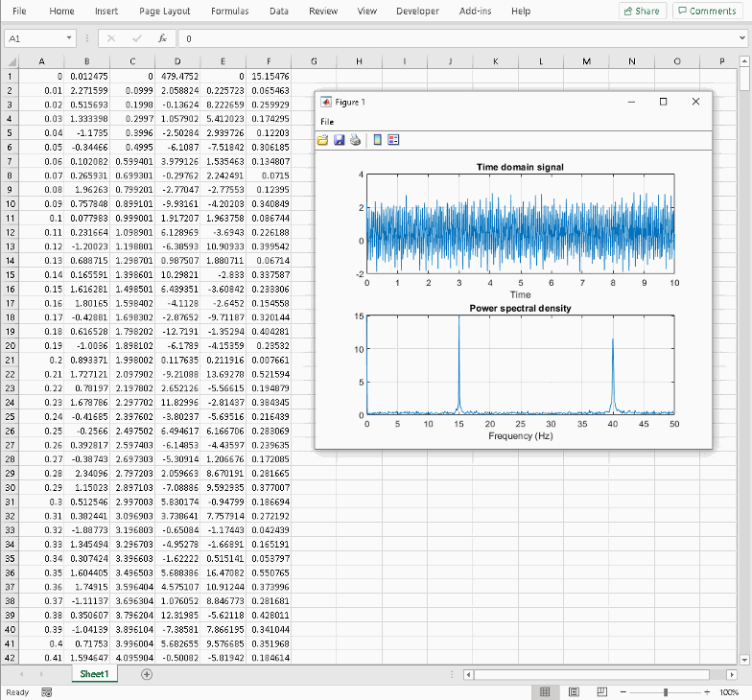Expand the Name Box dropdown
Screen dimensions: 752x700
point(70,38)
